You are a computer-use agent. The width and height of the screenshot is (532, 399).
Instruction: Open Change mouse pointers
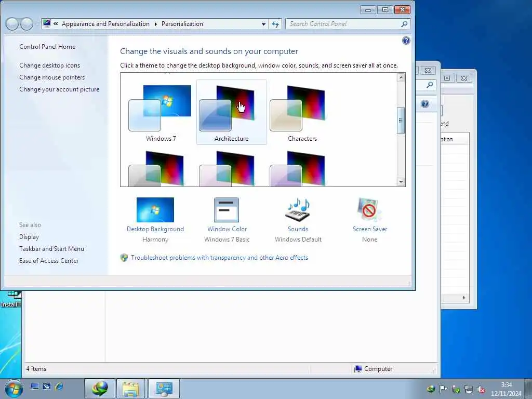tap(52, 77)
